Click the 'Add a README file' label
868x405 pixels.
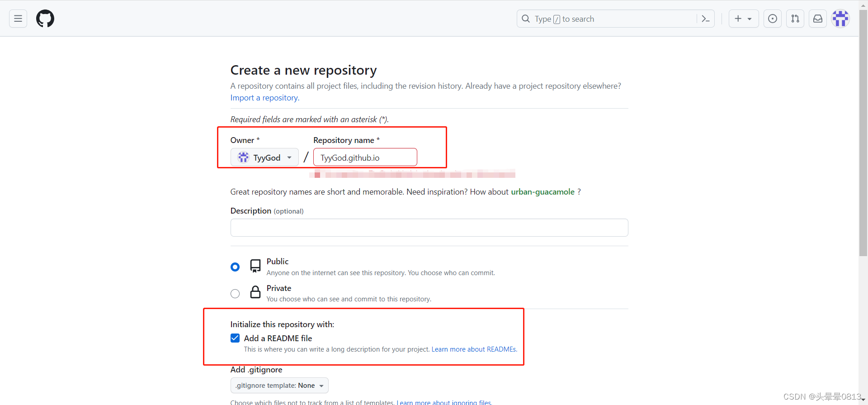click(278, 338)
